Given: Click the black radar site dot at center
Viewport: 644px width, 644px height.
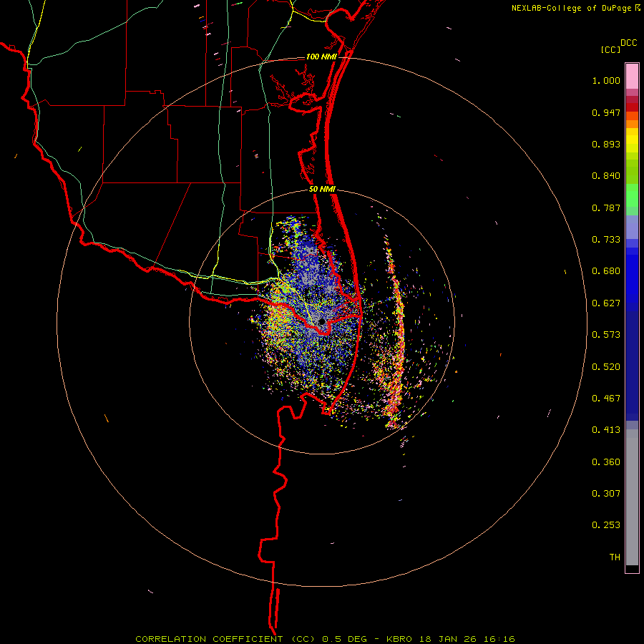Looking at the screenshot, I should (x=321, y=321).
